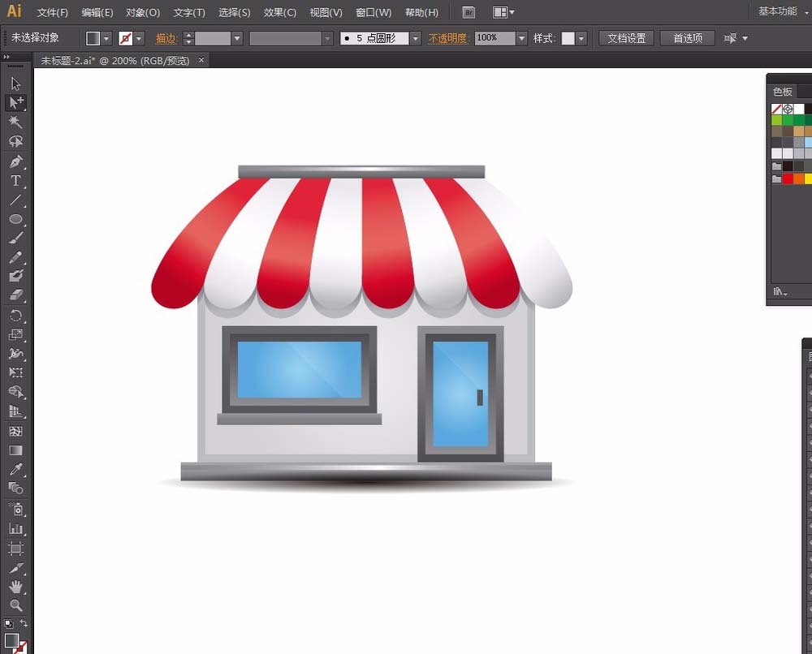812x654 pixels.
Task: Open the 描边 stroke panel link
Action: pos(166,38)
